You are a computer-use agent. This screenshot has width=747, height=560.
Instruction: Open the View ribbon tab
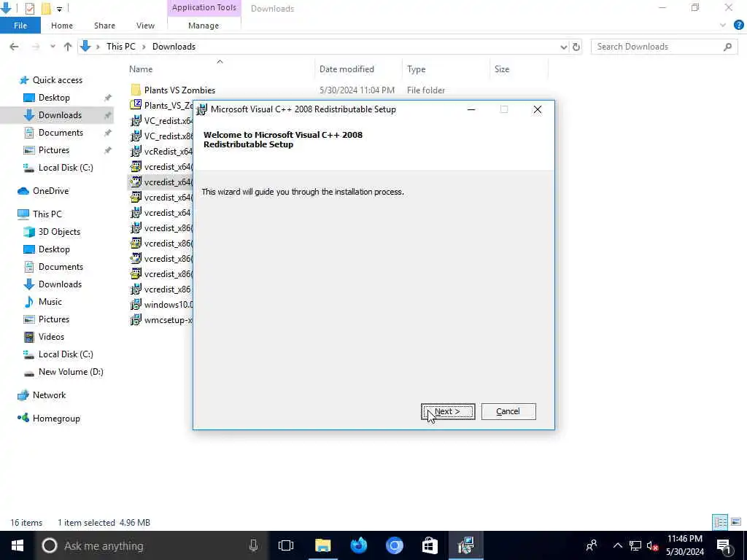(145, 26)
